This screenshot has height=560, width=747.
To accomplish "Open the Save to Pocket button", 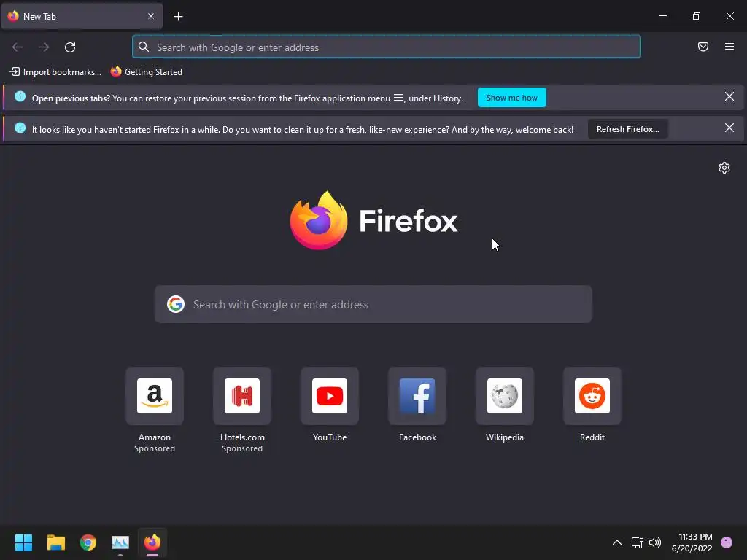I will pos(703,47).
